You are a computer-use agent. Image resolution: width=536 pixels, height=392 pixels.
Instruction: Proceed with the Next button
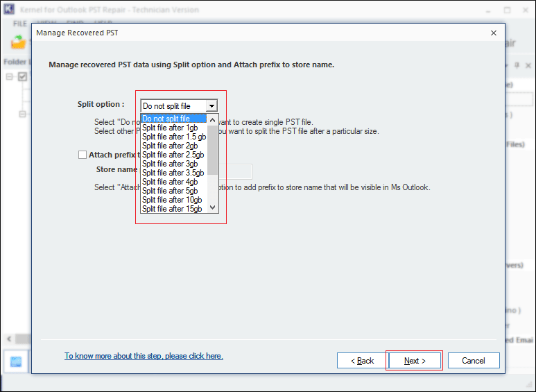tap(415, 361)
